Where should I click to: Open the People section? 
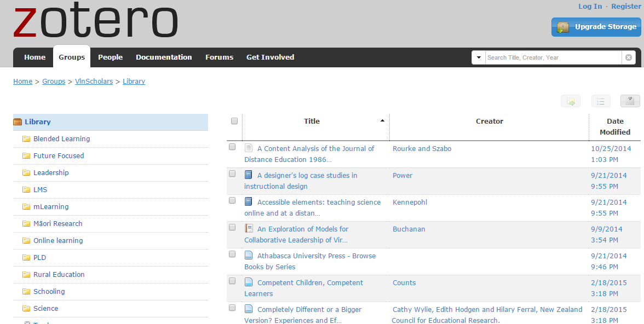[x=110, y=57]
